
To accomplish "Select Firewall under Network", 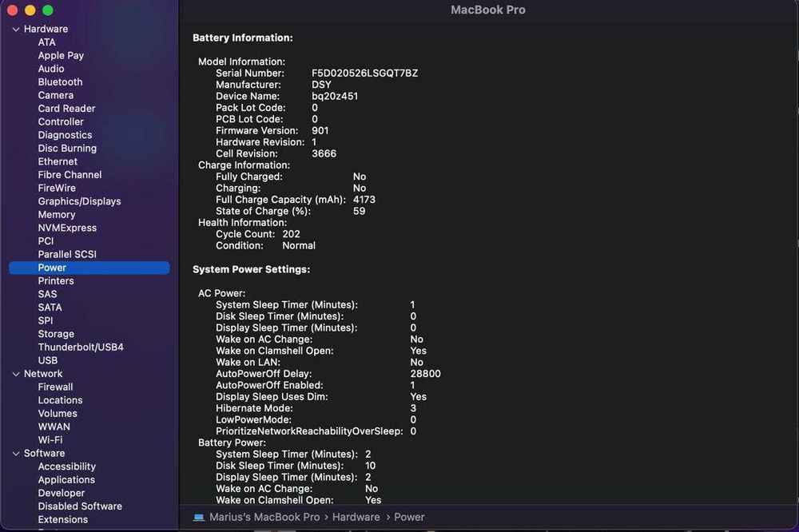I will click(x=55, y=387).
